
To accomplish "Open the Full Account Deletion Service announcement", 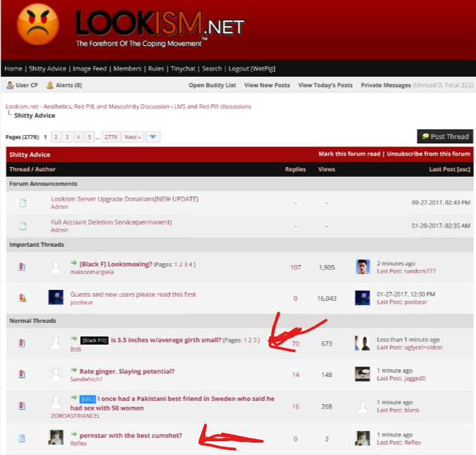I will (x=111, y=222).
